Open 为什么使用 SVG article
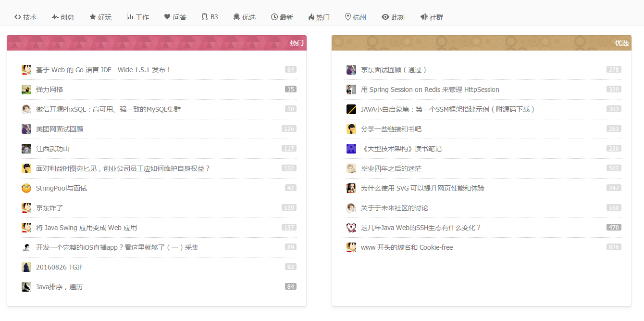Image resolution: width=644 pixels, height=321 pixels. click(423, 188)
